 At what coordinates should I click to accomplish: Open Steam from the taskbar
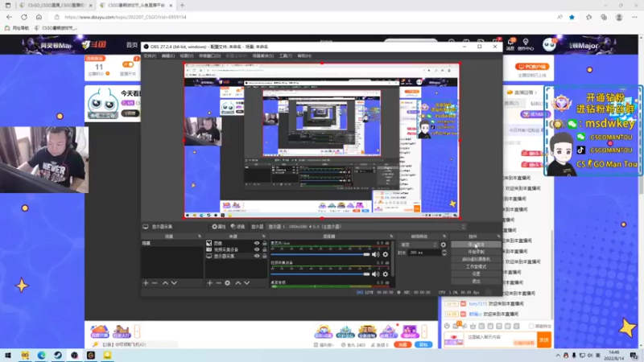58,356
